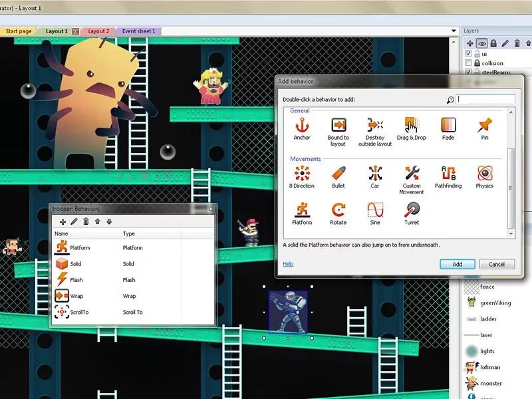Viewport: 532px width, 399px height.
Task: Click the Add button in the dialog
Action: [458, 264]
